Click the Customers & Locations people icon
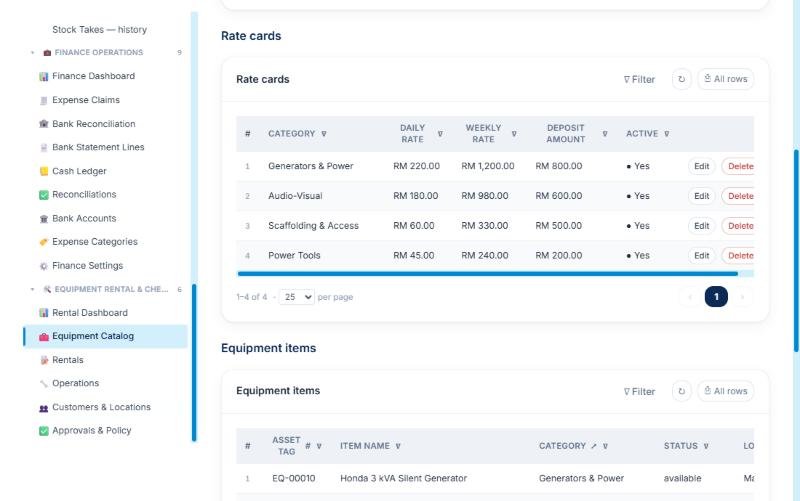The image size is (800, 501). [x=44, y=408]
